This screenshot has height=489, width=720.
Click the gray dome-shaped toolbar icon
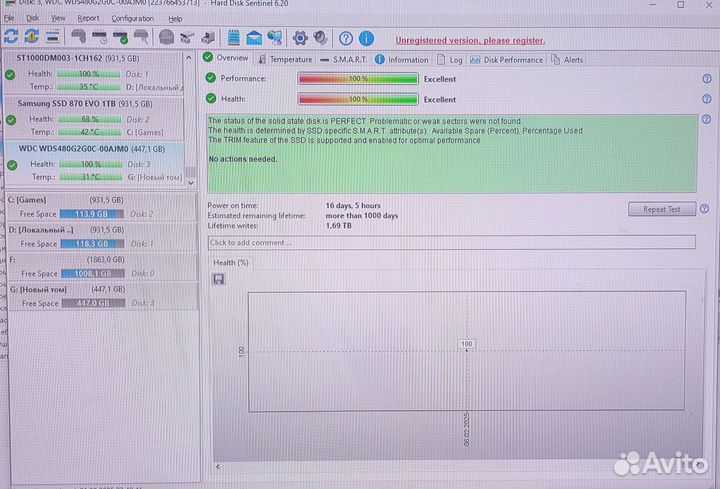click(x=166, y=37)
